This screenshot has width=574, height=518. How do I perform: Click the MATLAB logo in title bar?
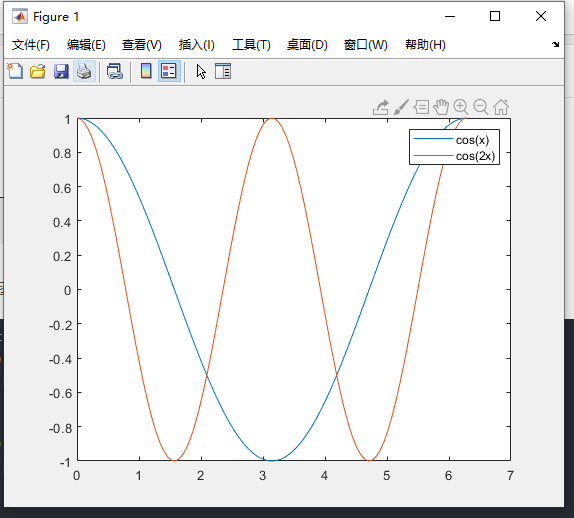point(20,16)
